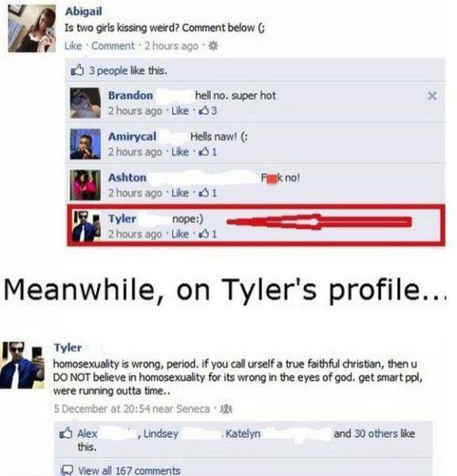Like Amirycal's 'Hells naw' comment
Image resolution: width=457 pixels, height=476 pixels.
(x=180, y=152)
